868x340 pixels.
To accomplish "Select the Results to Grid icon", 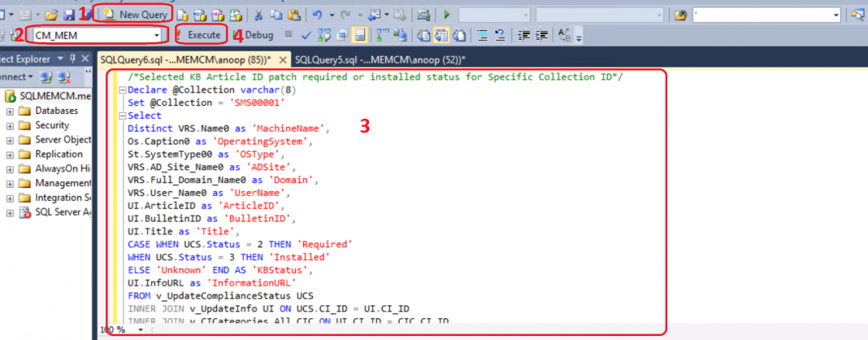I will [441, 36].
